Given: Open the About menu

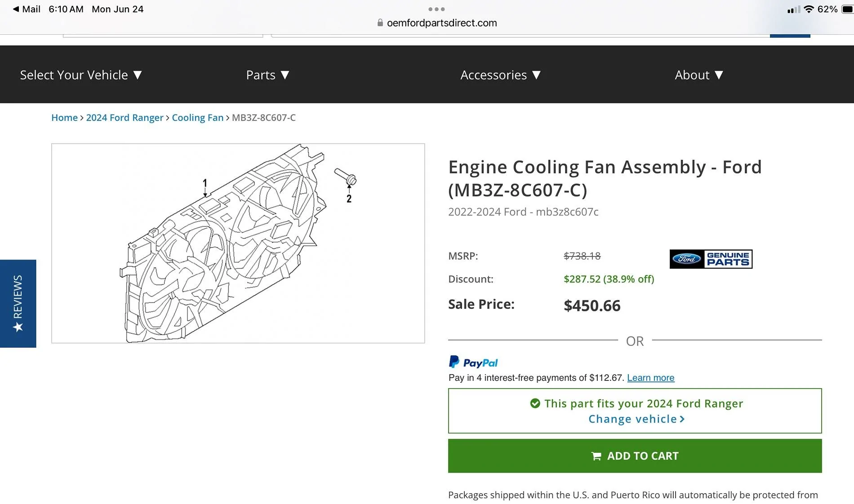Looking at the screenshot, I should [699, 75].
